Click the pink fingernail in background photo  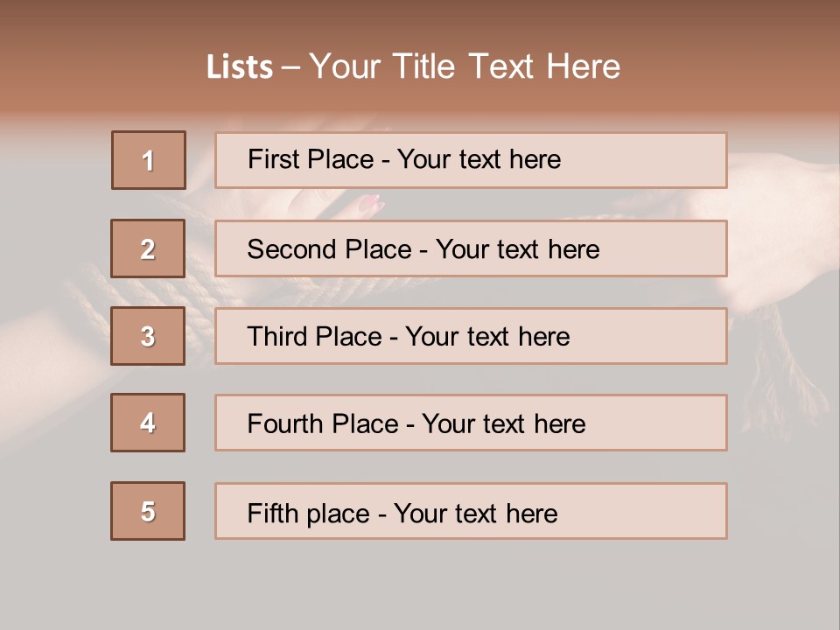click(x=371, y=205)
